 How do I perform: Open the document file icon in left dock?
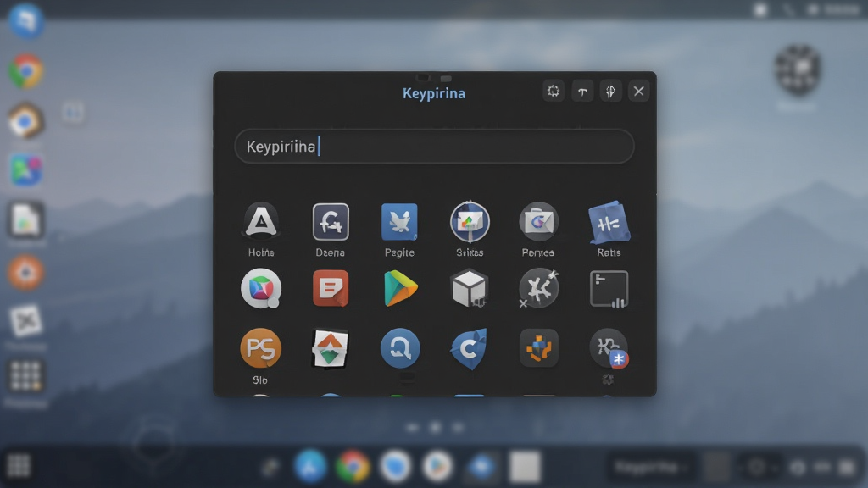(26, 220)
